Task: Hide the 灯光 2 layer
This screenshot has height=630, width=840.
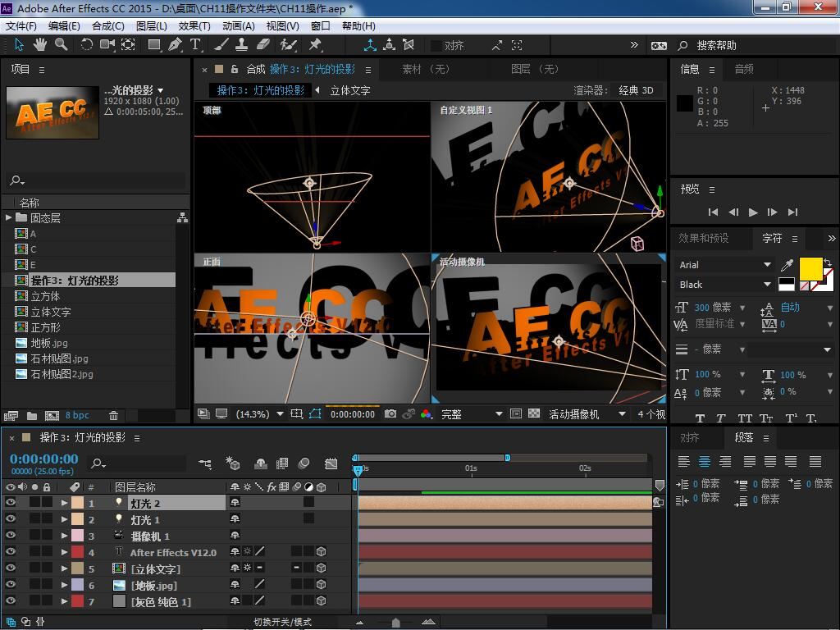Action: point(11,503)
